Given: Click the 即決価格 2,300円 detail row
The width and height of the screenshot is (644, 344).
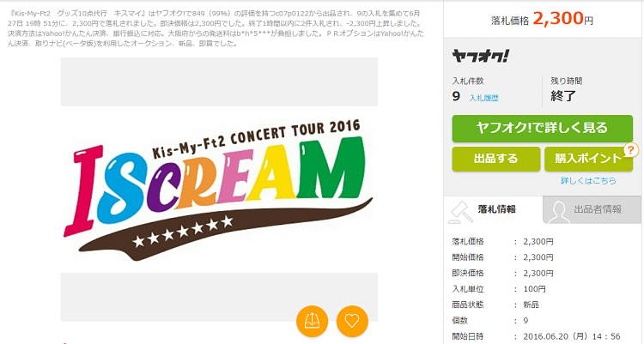Looking at the screenshot, I should (x=502, y=274).
